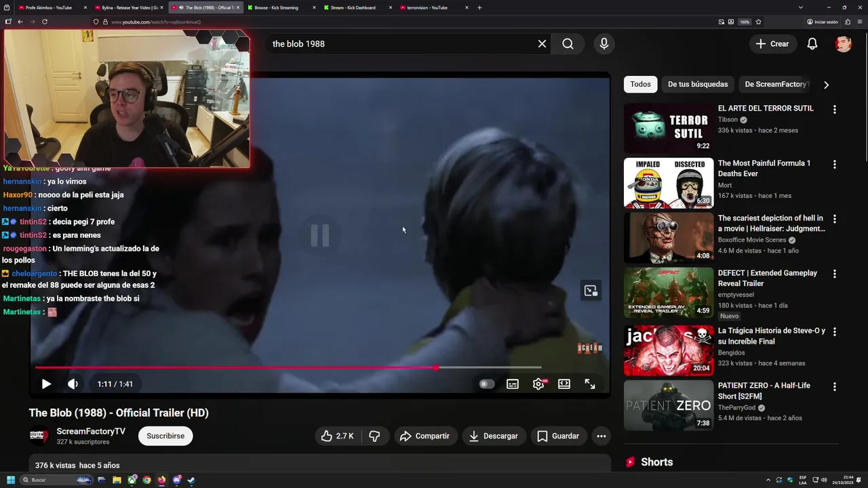Click the progress bar scrubber handle
868x488 pixels.
point(436,368)
